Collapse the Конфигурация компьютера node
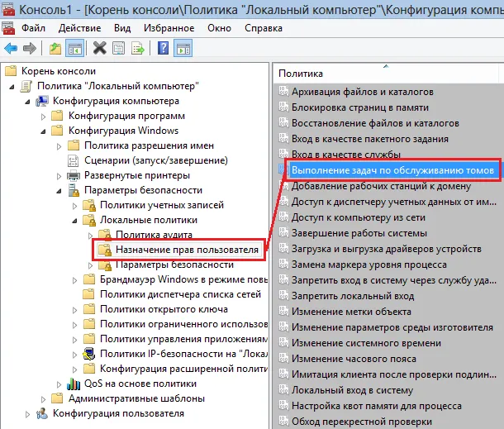Screen dimensions: 504x429 [x=27, y=102]
